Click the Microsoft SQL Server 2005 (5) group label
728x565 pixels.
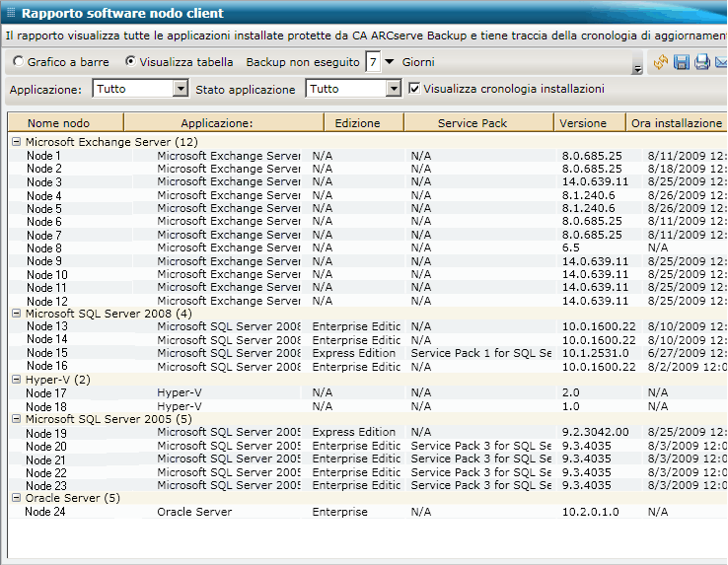(109, 419)
